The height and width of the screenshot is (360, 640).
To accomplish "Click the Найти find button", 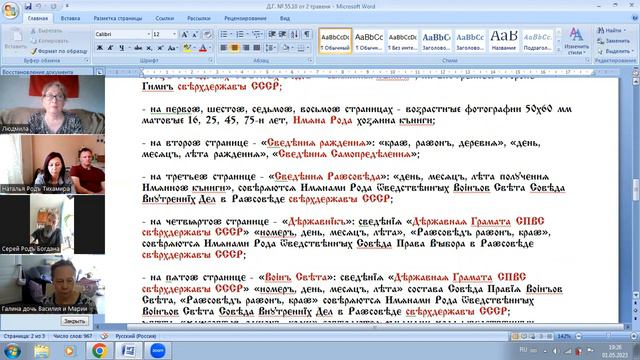I will pos(611,31).
